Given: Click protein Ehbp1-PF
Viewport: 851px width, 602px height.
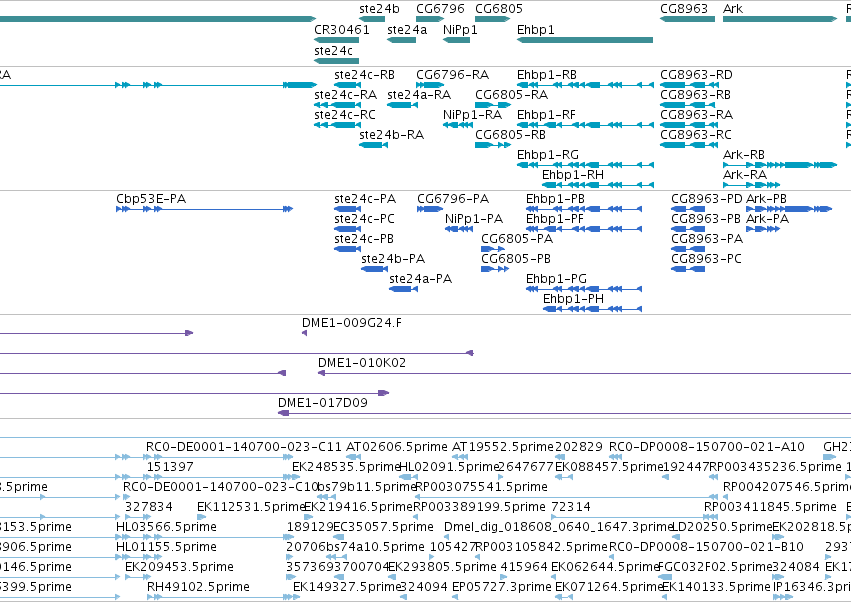Looking at the screenshot, I should [x=584, y=229].
